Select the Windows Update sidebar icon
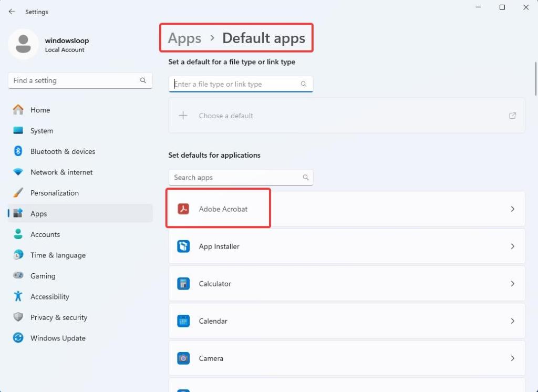The height and width of the screenshot is (392, 538). (x=17, y=338)
